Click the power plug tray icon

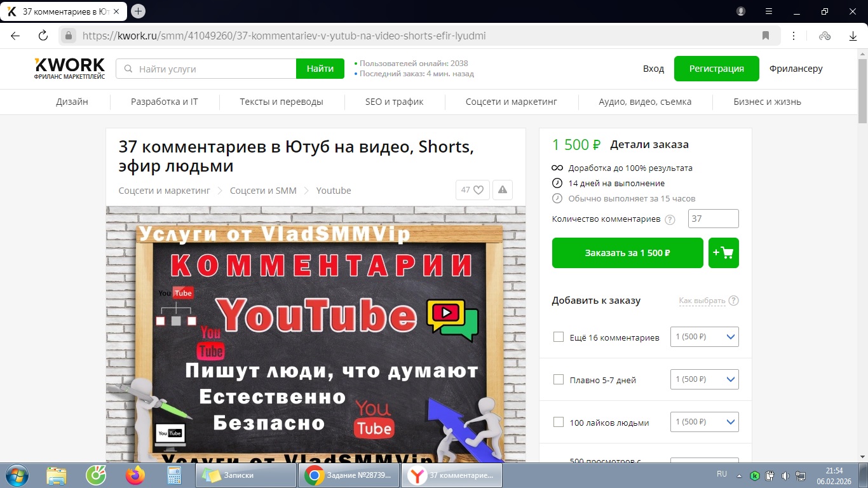click(x=770, y=475)
